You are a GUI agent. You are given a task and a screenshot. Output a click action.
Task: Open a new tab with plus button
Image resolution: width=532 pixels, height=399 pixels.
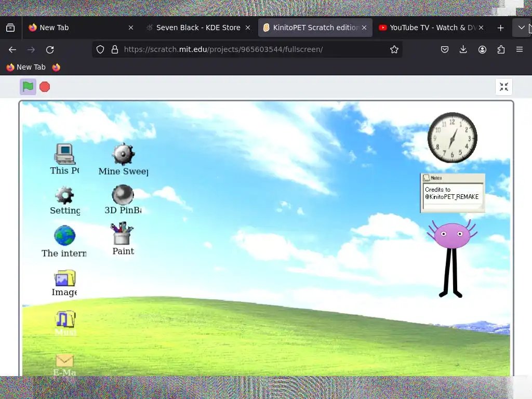[x=500, y=28]
